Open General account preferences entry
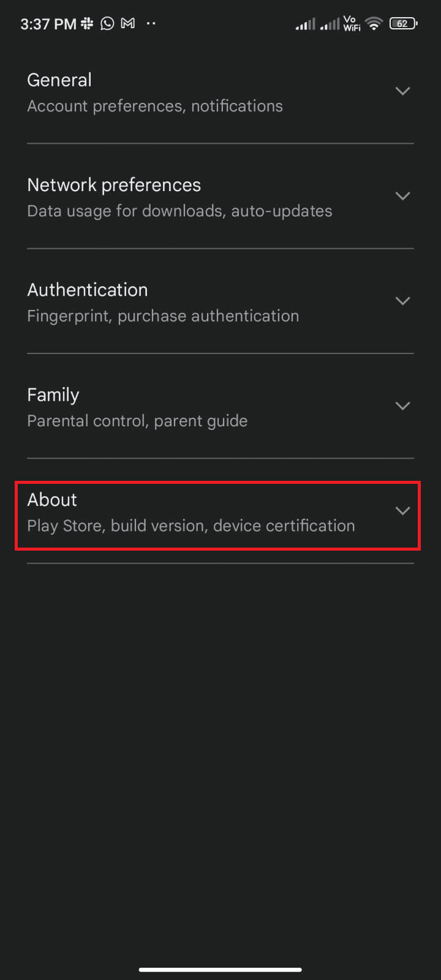 tap(155, 105)
